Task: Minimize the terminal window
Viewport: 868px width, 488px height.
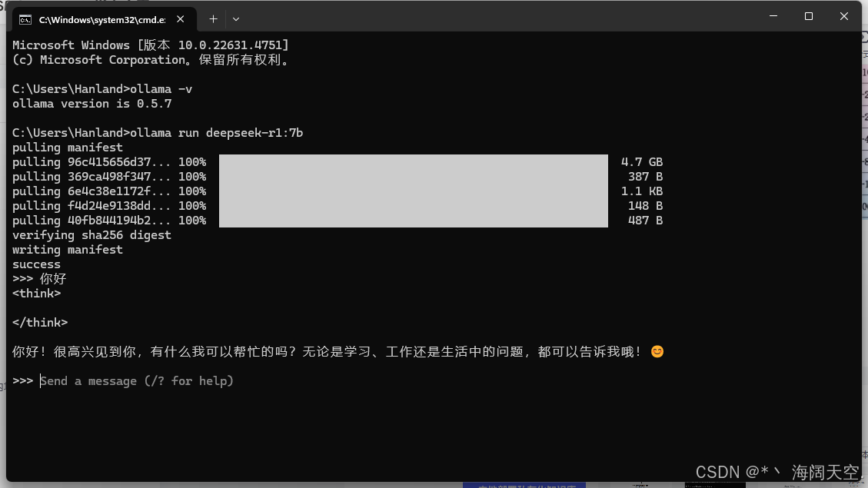Action: click(773, 16)
